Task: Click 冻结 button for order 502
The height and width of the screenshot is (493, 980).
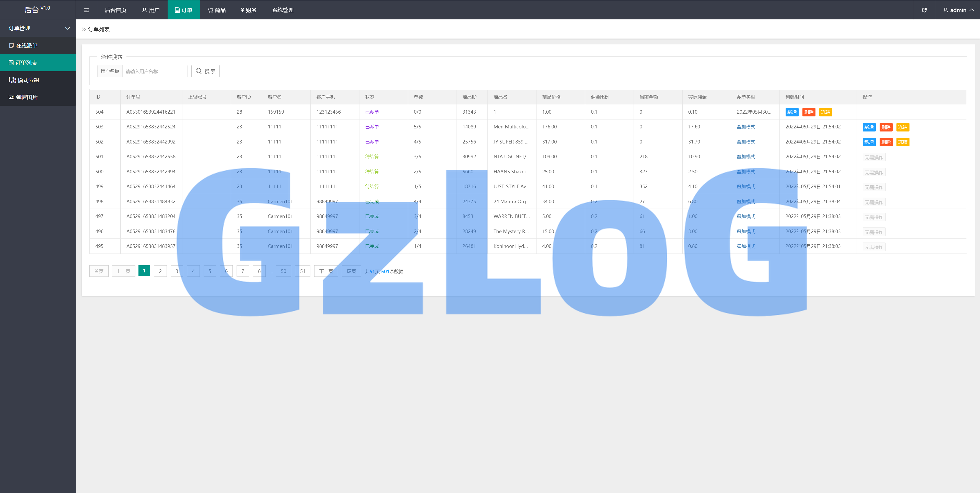Action: (902, 142)
